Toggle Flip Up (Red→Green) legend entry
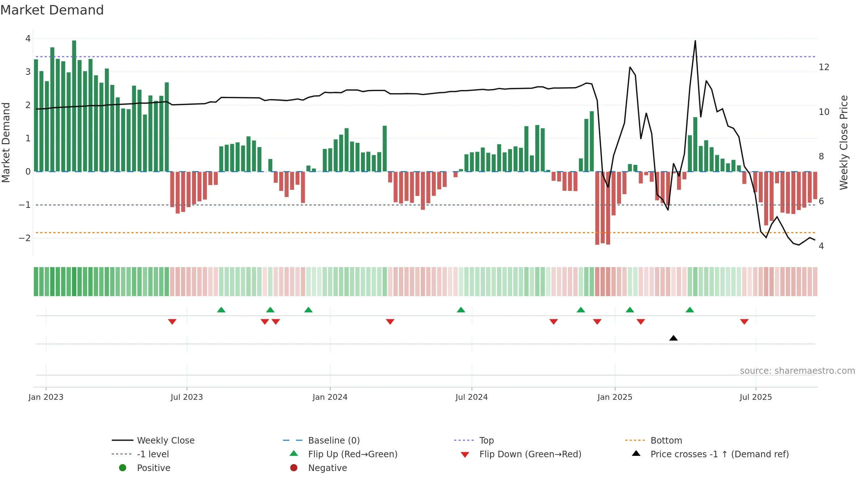The image size is (868, 488). (343, 454)
